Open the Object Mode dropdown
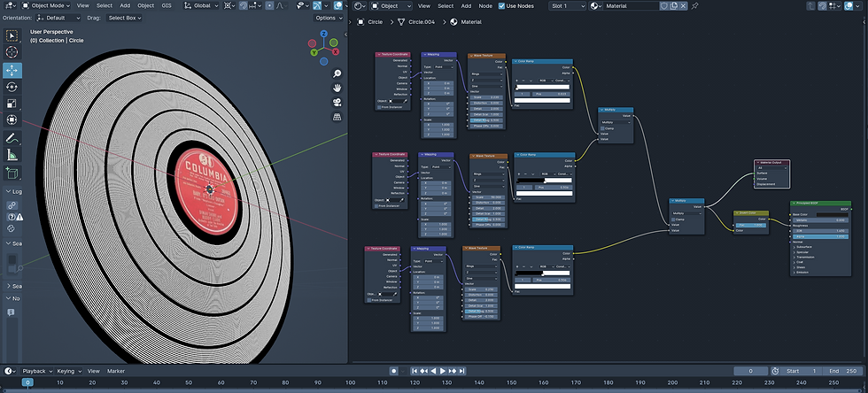Image resolution: width=868 pixels, height=393 pixels. (46, 6)
